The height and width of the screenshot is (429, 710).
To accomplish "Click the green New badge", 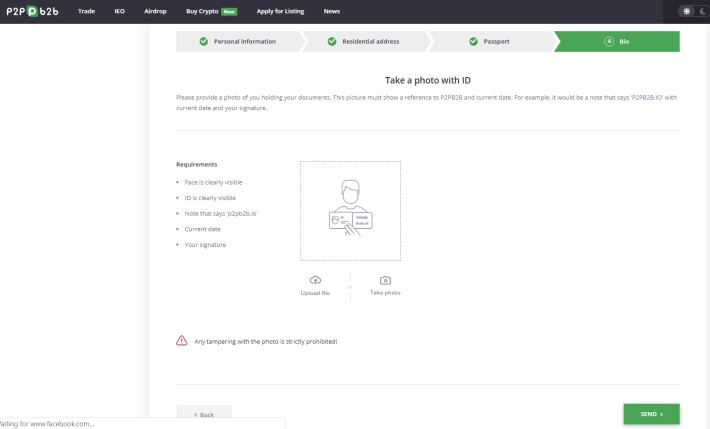I will coord(229,12).
